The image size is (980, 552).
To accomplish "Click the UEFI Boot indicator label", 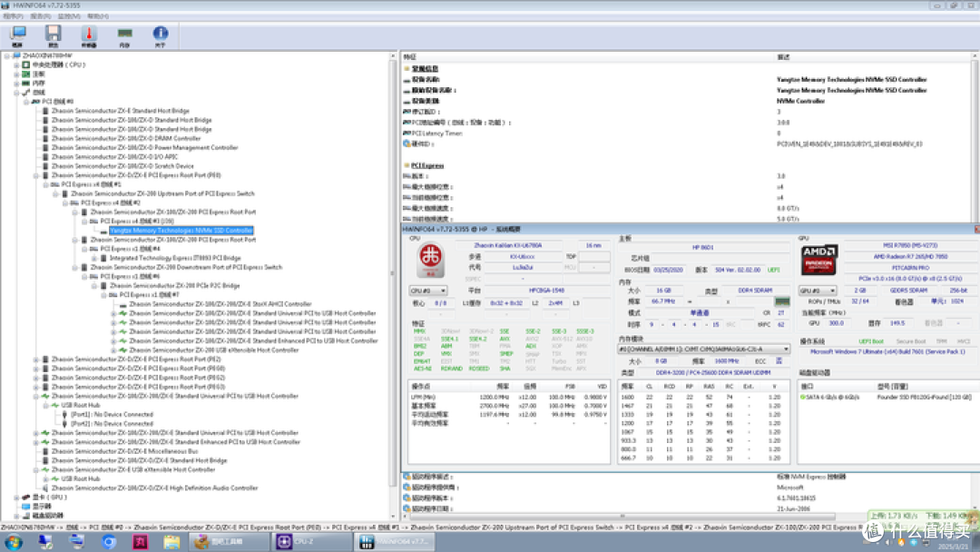I will click(x=870, y=341).
